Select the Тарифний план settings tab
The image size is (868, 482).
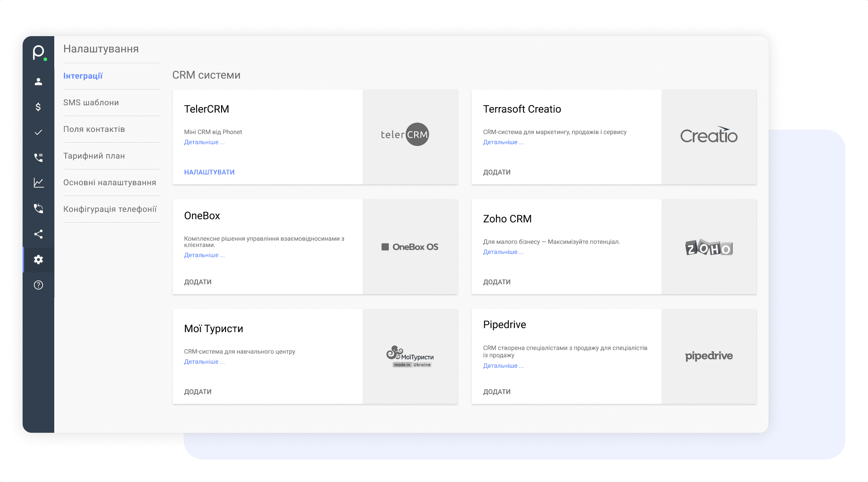pos(94,156)
